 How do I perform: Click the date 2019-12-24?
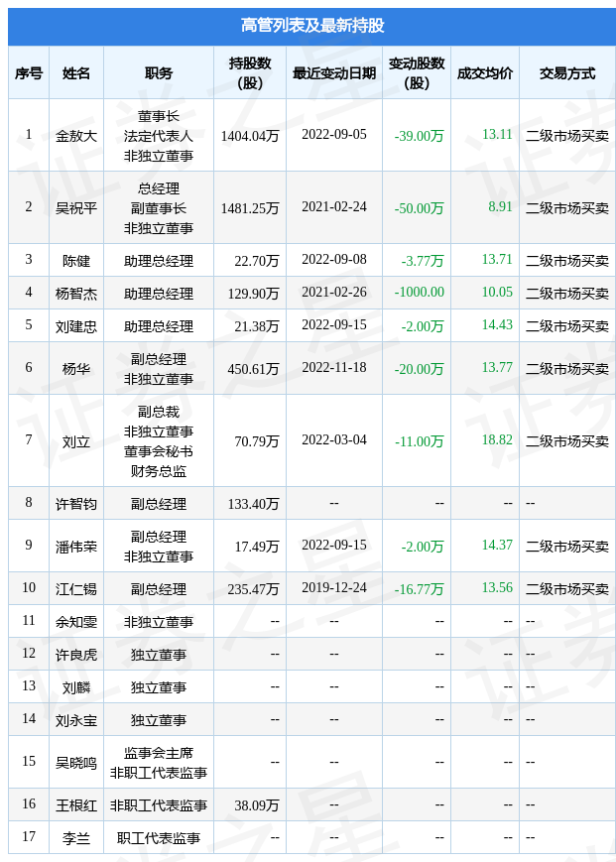(334, 587)
